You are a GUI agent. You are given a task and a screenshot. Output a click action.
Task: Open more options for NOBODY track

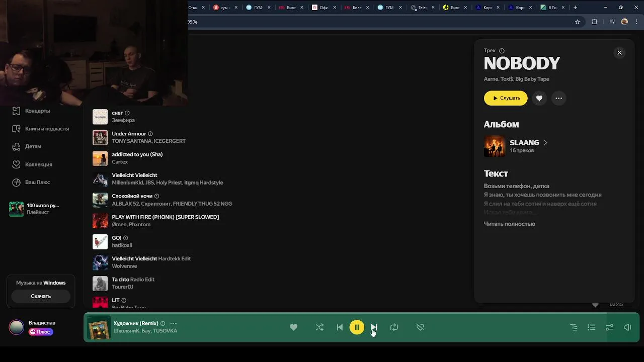(x=558, y=98)
